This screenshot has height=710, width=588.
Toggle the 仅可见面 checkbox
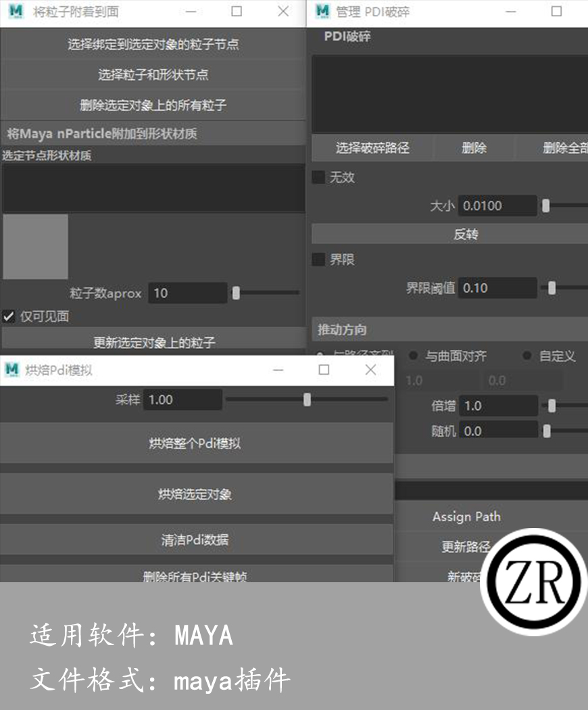(9, 316)
